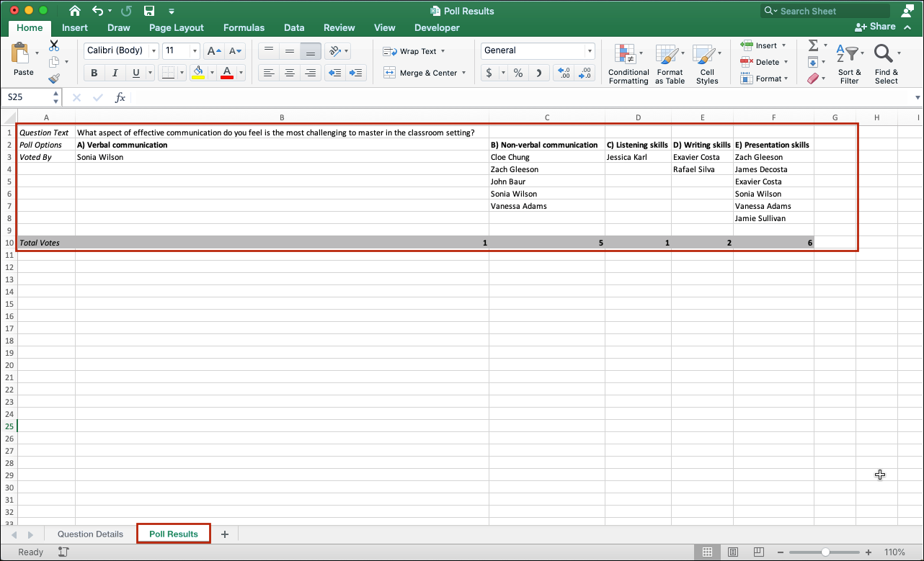Increase the decimal places
The image size is (924, 561).
(564, 73)
